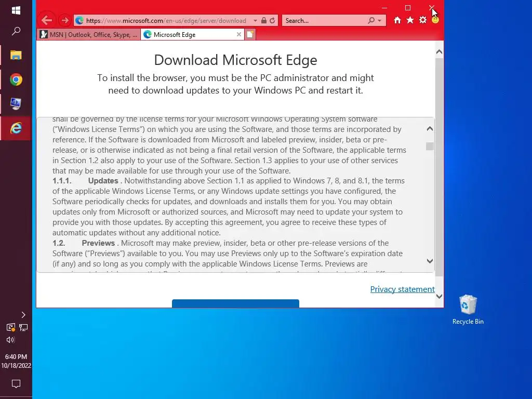Image resolution: width=532 pixels, height=399 pixels.
Task: Select Internet Explorer taskbar icon
Action: (16, 128)
